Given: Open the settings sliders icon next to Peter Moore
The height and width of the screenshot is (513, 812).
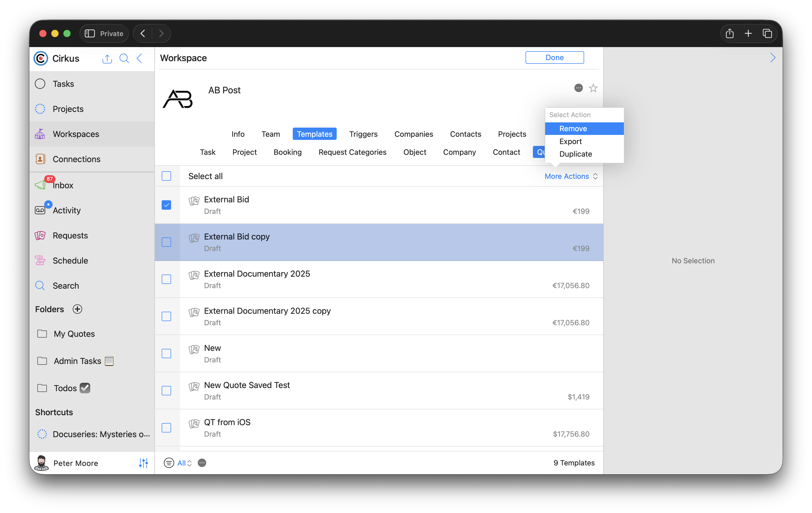Looking at the screenshot, I should 143,463.
